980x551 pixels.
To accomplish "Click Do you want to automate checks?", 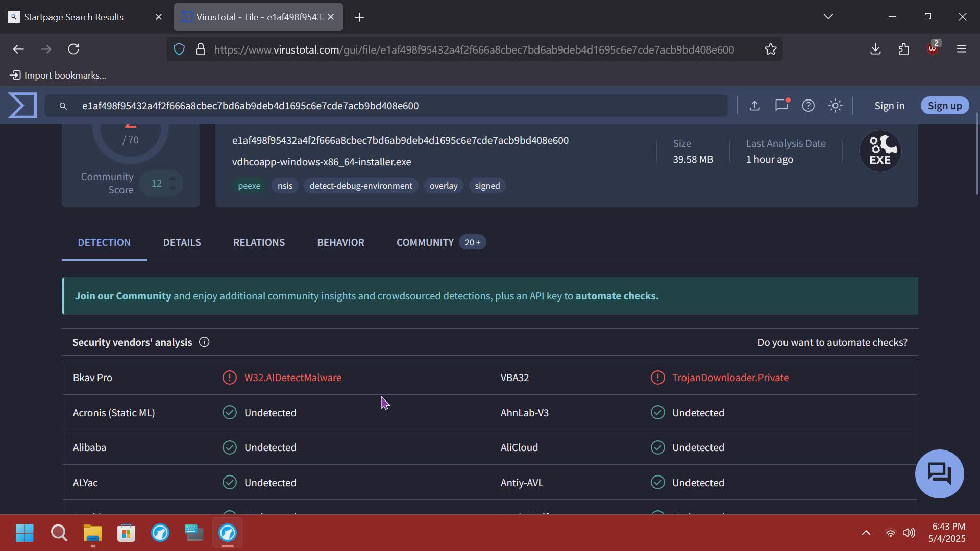I will click(832, 342).
